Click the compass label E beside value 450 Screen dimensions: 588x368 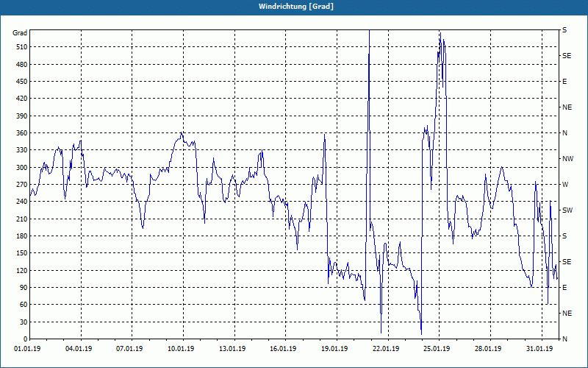[x=564, y=82]
